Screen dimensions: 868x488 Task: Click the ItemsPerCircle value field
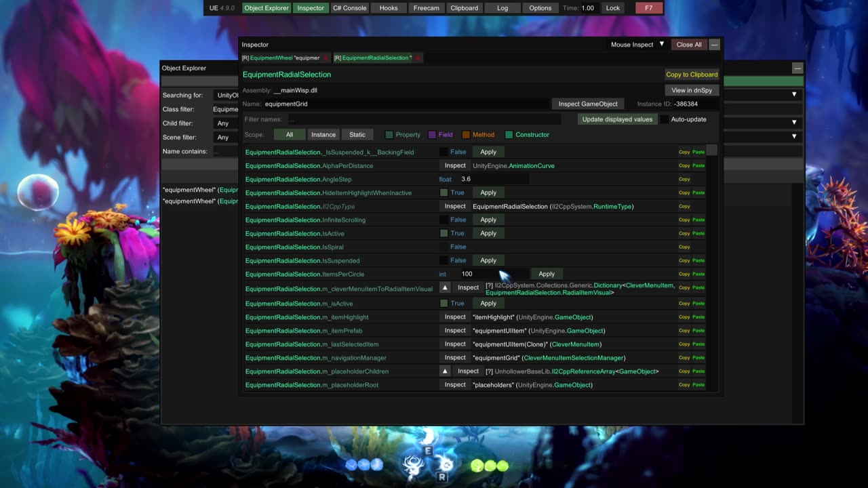coord(494,274)
